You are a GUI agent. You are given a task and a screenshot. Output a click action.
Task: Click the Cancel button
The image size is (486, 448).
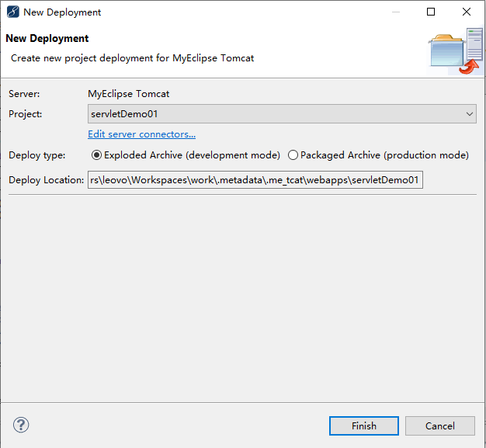(x=440, y=425)
